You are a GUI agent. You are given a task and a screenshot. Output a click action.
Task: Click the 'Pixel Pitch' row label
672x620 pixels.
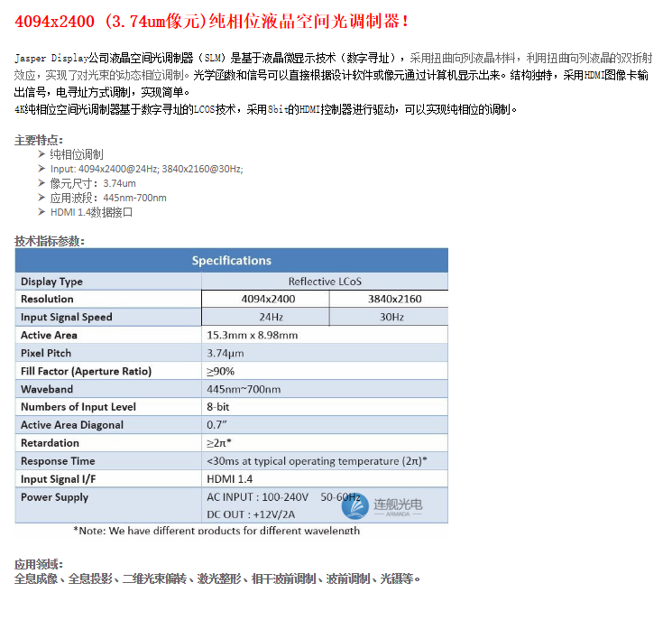[46, 353]
